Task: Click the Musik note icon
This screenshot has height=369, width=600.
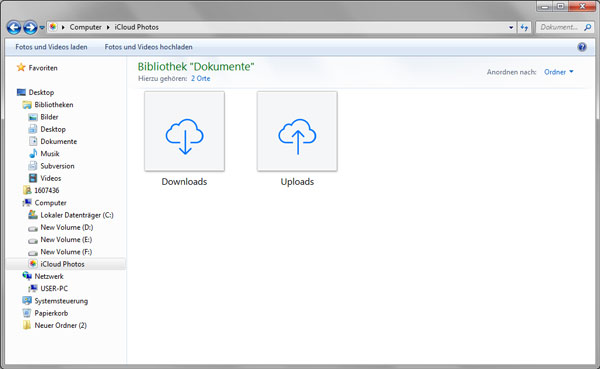Action: 33,154
